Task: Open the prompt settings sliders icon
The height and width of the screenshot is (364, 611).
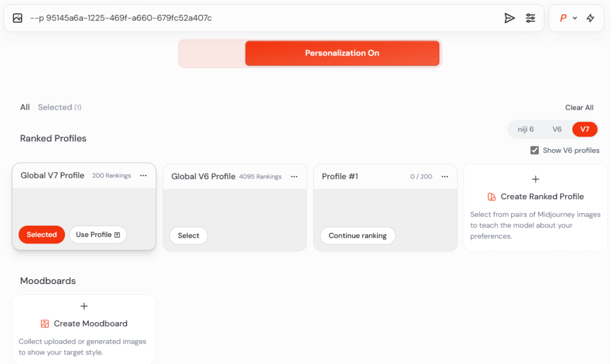Action: click(x=530, y=18)
